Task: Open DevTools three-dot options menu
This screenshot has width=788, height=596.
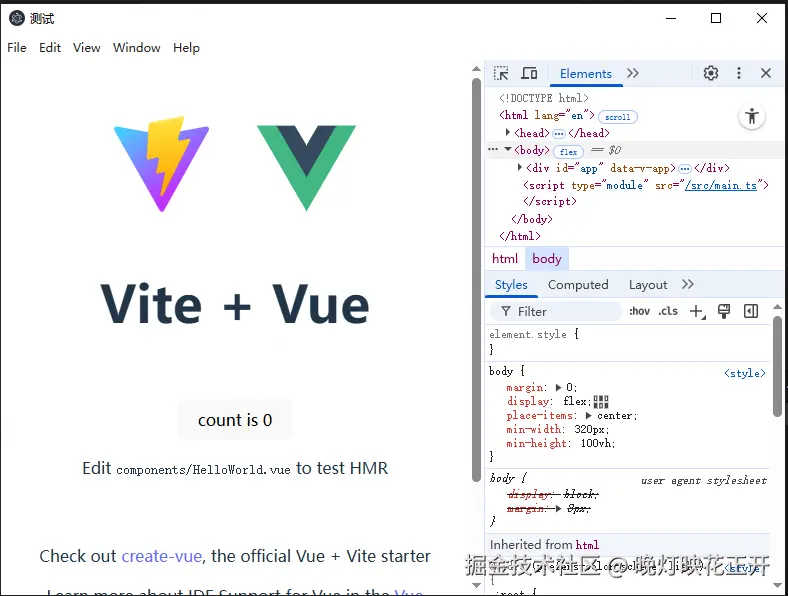Action: pyautogui.click(x=739, y=73)
